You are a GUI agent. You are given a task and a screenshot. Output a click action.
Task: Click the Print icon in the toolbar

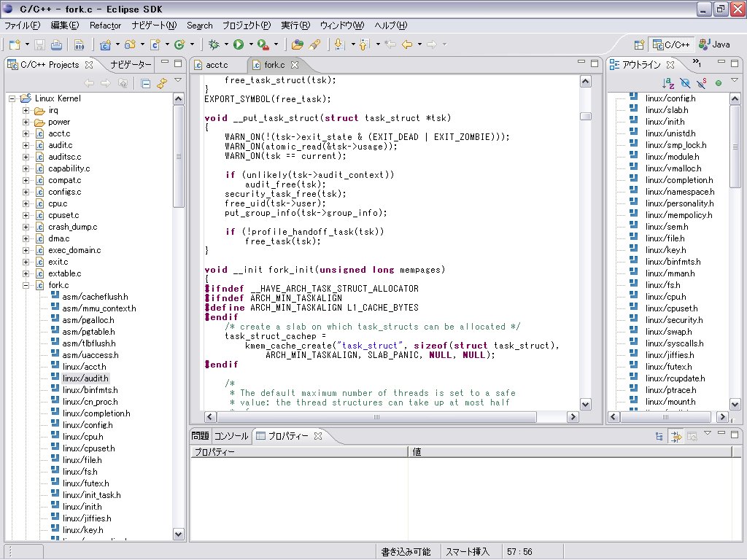click(56, 44)
